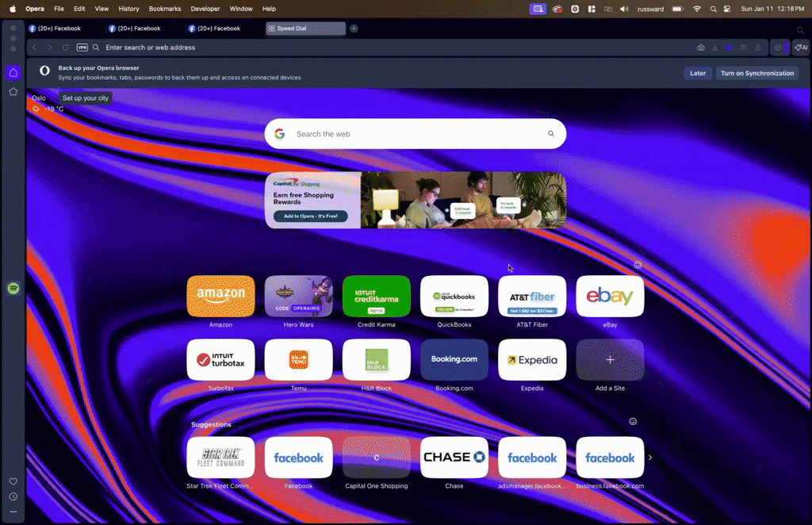Expand more Suggestions with the right chevron
Viewport: 812px width, 525px height.
tap(649, 458)
